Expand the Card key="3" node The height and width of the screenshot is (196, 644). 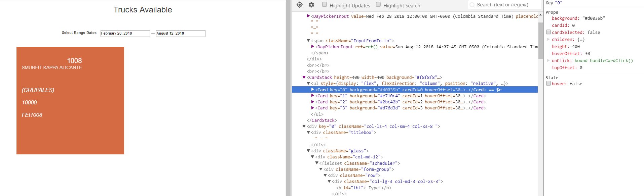pos(313,108)
